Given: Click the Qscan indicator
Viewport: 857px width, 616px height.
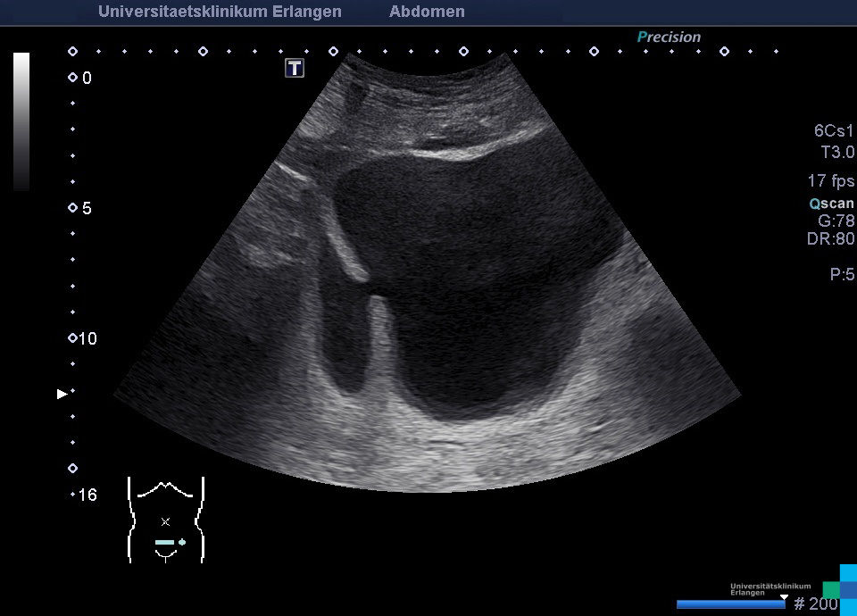Looking at the screenshot, I should pos(830,204).
